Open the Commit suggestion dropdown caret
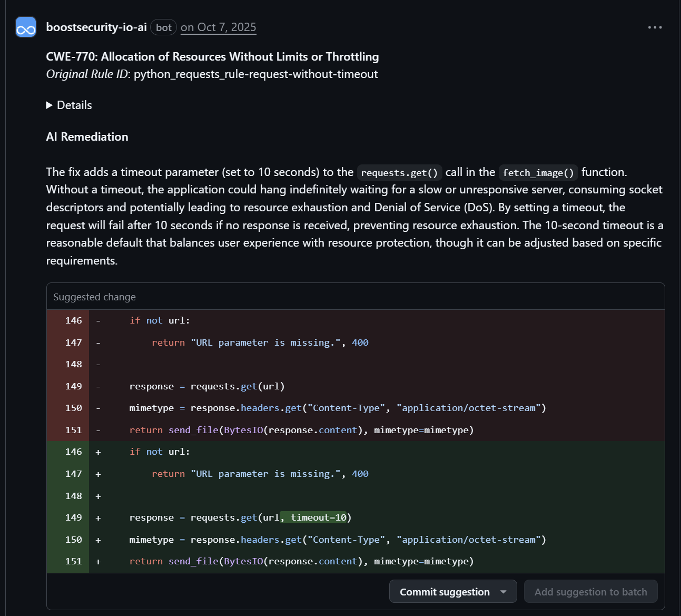The height and width of the screenshot is (616, 681). 504,592
